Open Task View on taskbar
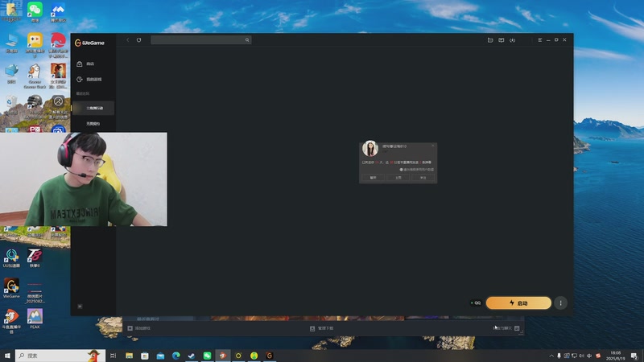Viewport: 644px width, 362px height. [x=114, y=356]
